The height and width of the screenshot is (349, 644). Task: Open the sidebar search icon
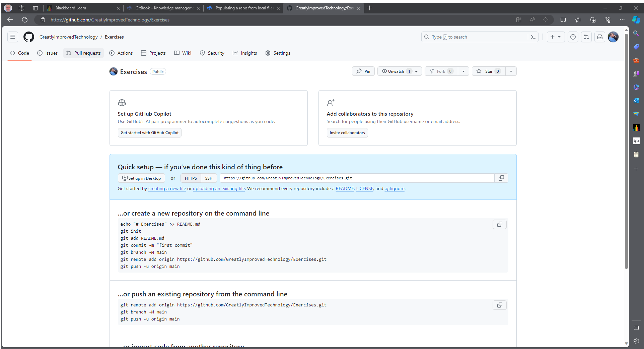(636, 33)
